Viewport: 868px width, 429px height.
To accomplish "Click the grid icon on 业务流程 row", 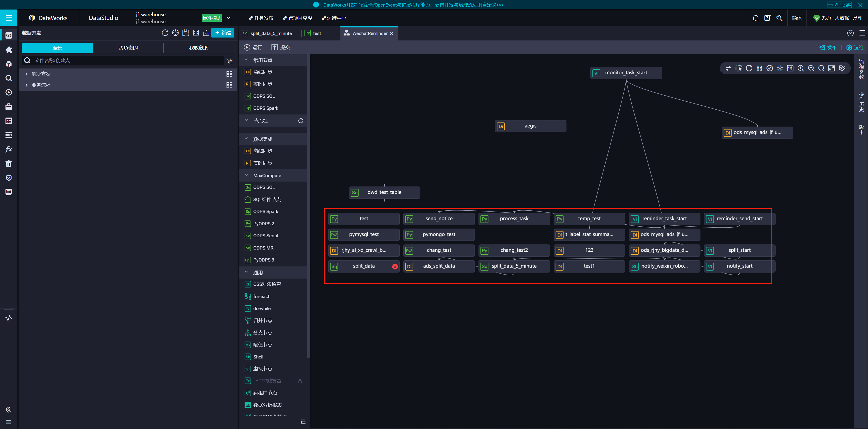I will click(x=229, y=85).
